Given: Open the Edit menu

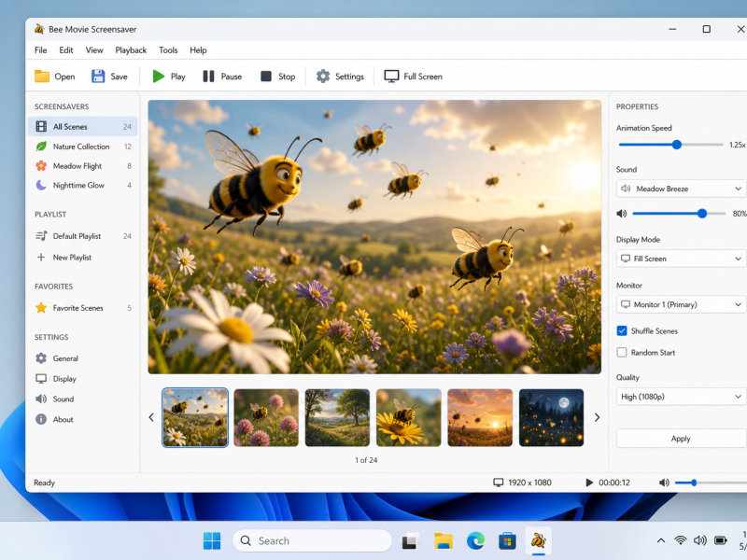Looking at the screenshot, I should point(66,50).
